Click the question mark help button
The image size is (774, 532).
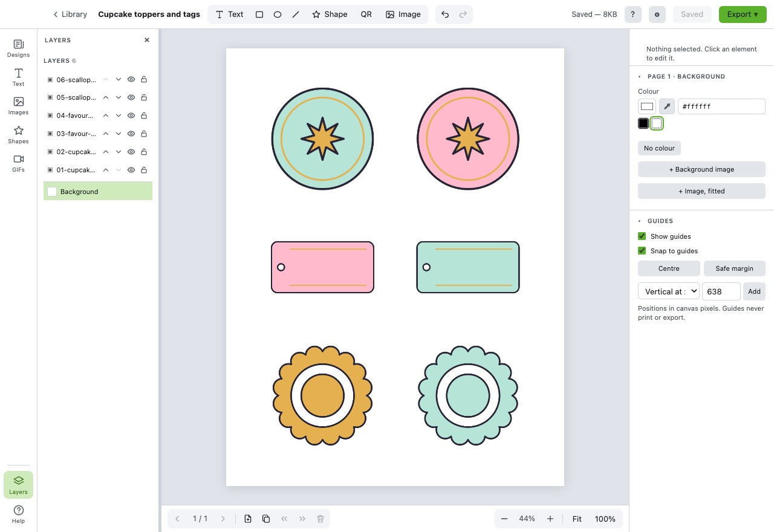(x=633, y=15)
